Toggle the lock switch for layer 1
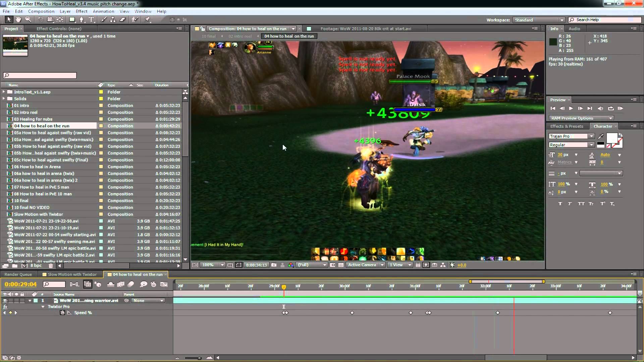This screenshot has height=362, width=644. (22, 301)
